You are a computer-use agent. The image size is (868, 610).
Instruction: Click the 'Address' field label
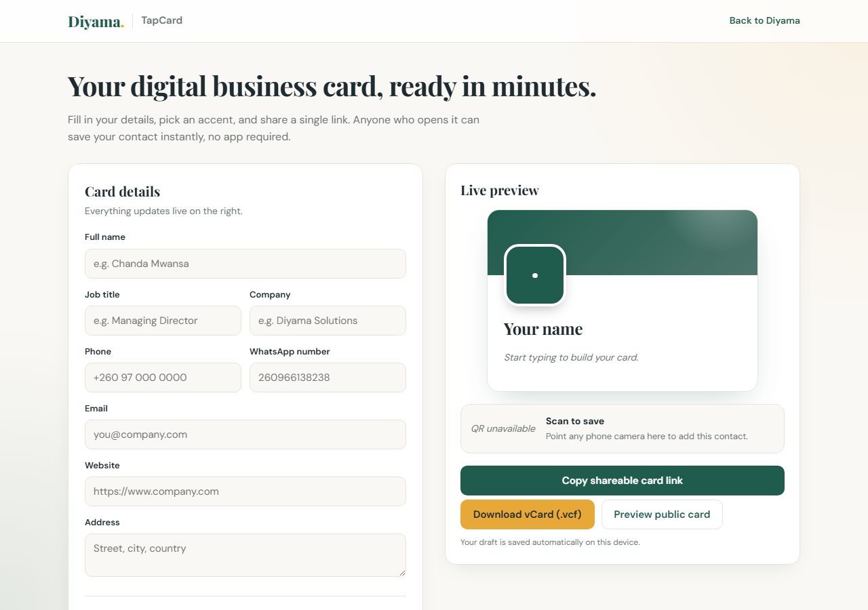pyautogui.click(x=102, y=523)
